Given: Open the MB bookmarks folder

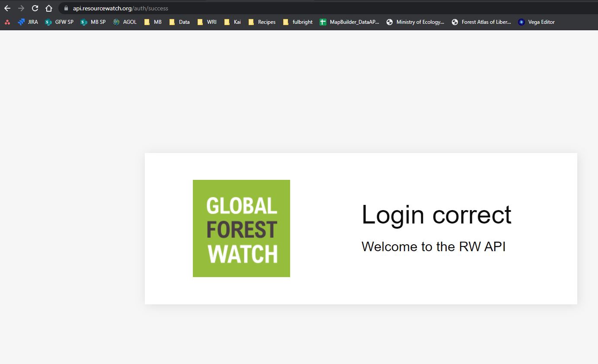Looking at the screenshot, I should [x=152, y=22].
